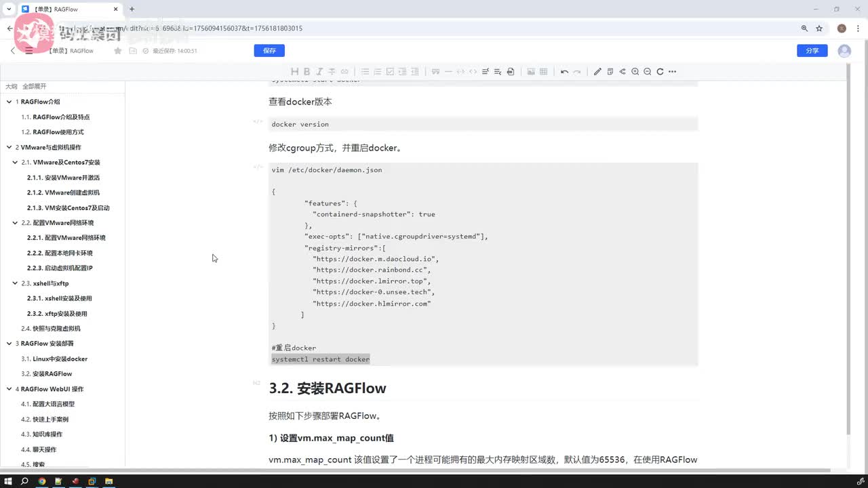Click the pencil edit-mode icon
868x488 pixels.
click(597, 72)
